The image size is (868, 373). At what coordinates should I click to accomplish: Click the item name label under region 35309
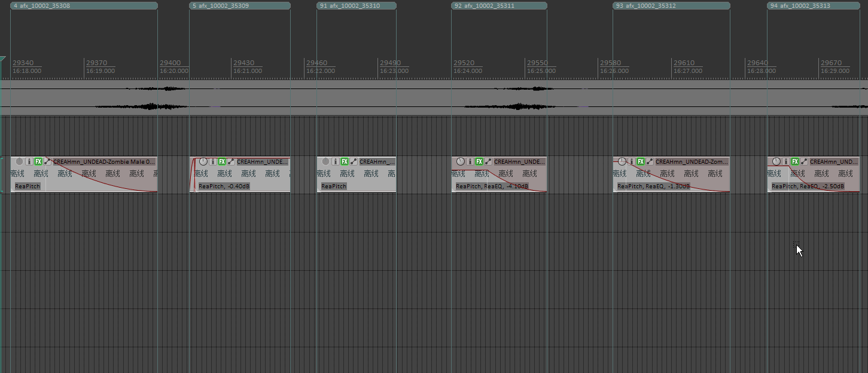tap(263, 161)
